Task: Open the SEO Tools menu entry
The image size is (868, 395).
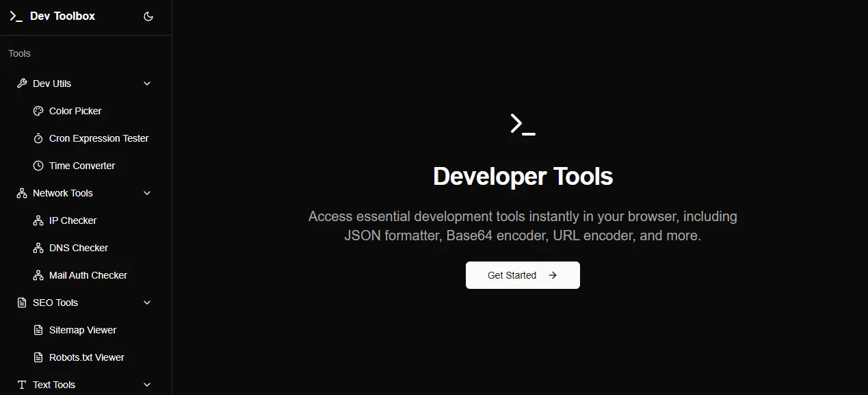Action: point(55,302)
